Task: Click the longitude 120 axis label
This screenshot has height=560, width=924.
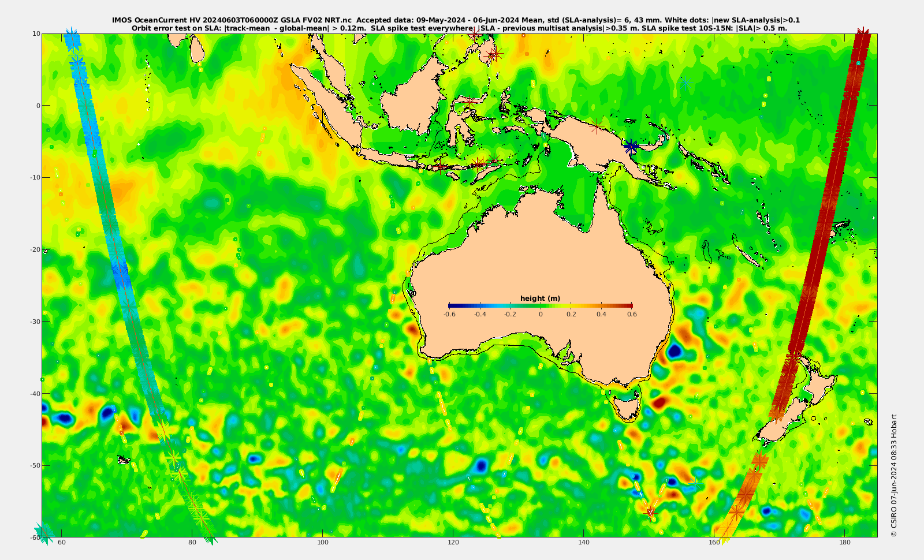Action: (453, 542)
